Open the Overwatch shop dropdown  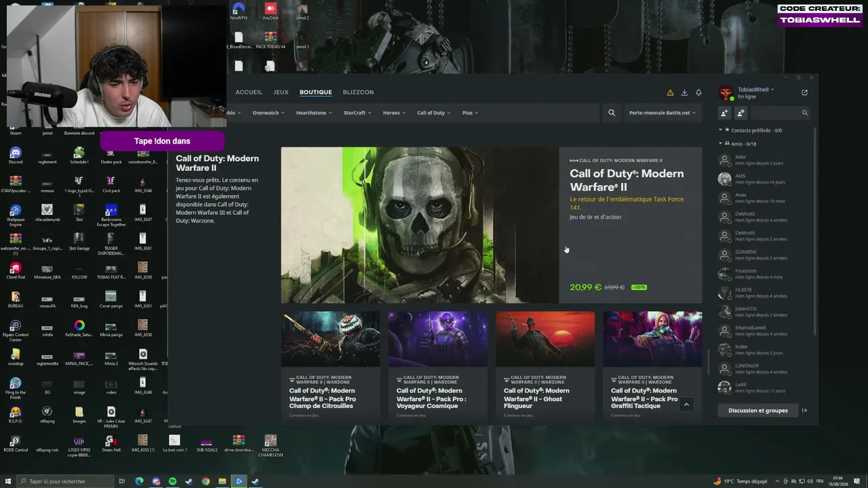click(x=269, y=113)
